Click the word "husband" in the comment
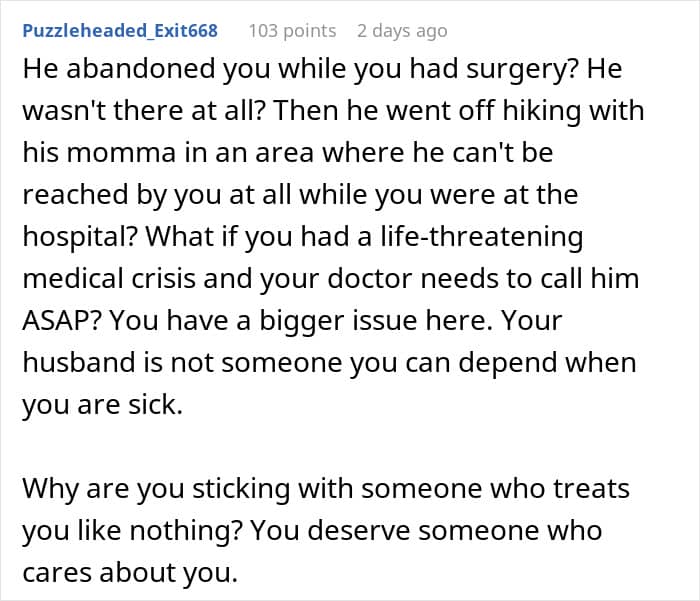 pos(79,362)
